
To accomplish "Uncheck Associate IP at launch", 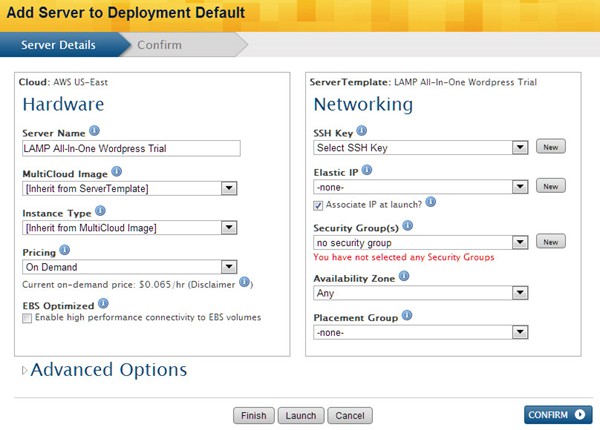I will click(319, 204).
